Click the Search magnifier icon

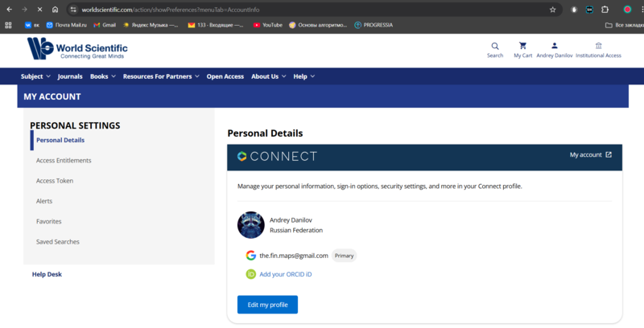(x=494, y=46)
